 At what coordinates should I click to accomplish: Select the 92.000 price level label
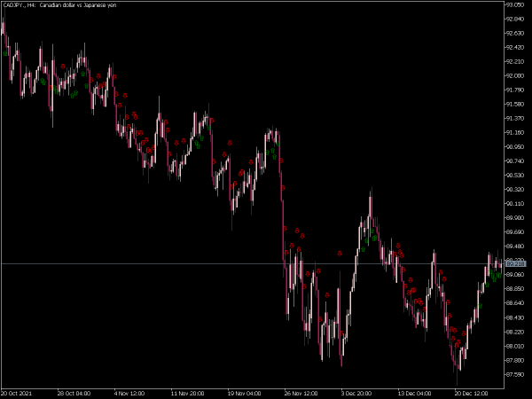(515, 75)
